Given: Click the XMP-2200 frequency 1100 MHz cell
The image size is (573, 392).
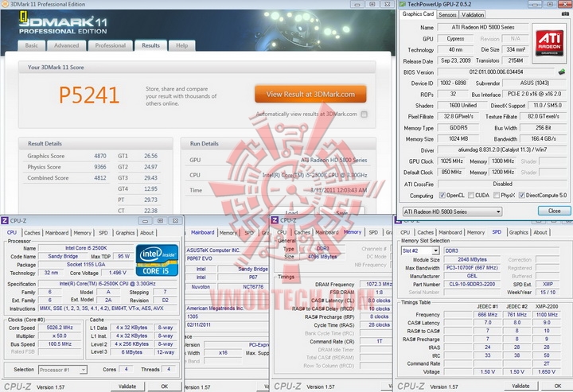Looking at the screenshot, I should [x=547, y=314].
